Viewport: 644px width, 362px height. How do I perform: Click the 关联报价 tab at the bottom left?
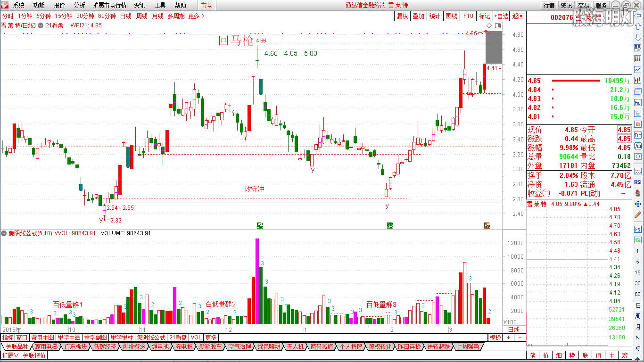coord(34,355)
